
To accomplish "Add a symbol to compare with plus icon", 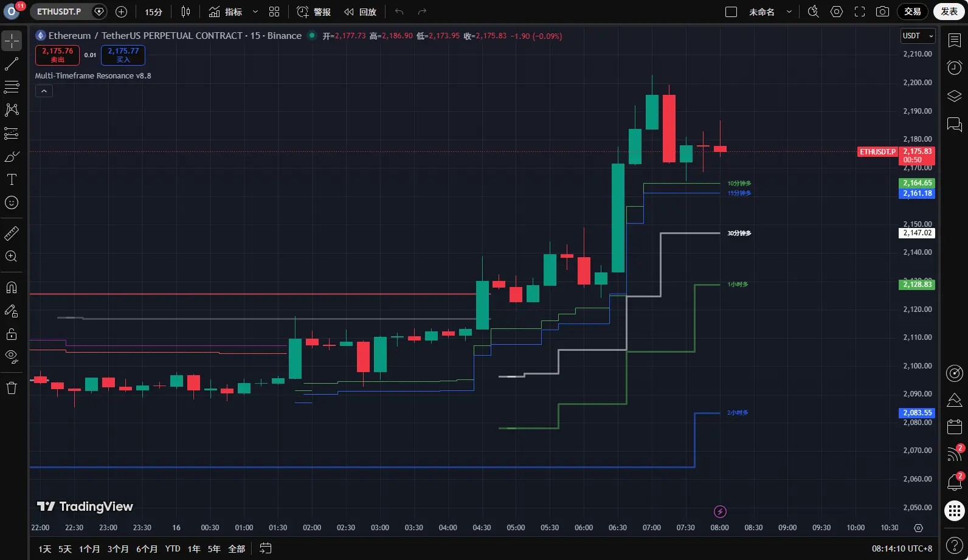I will point(121,12).
